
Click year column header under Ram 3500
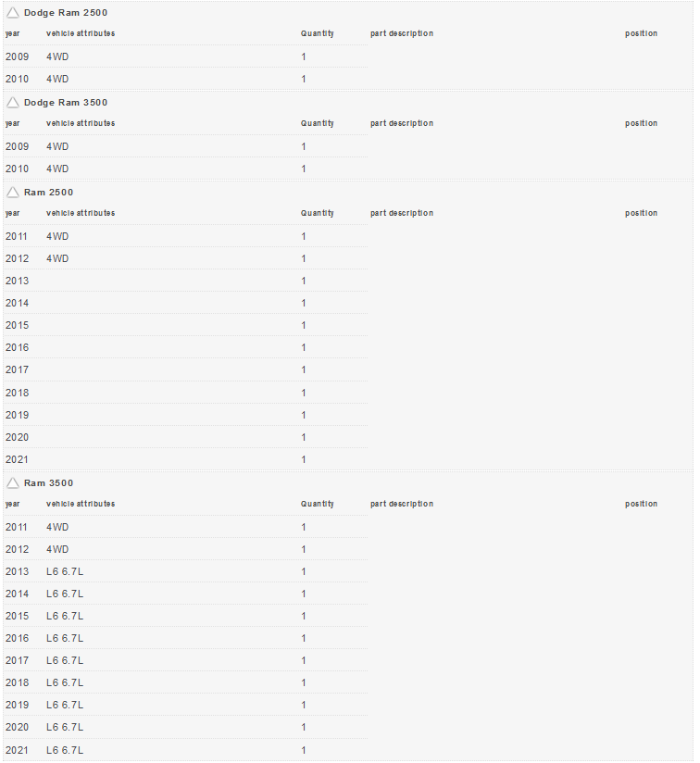click(x=12, y=505)
